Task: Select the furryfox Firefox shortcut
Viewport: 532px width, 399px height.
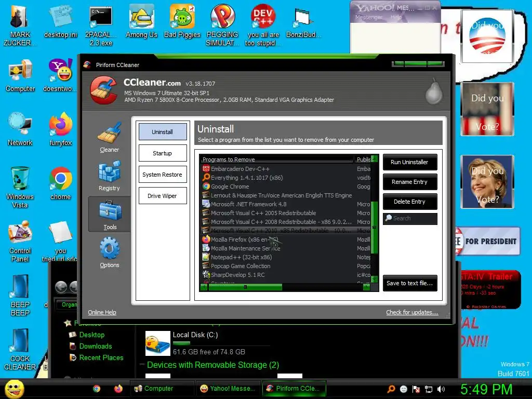Action: tap(60, 129)
